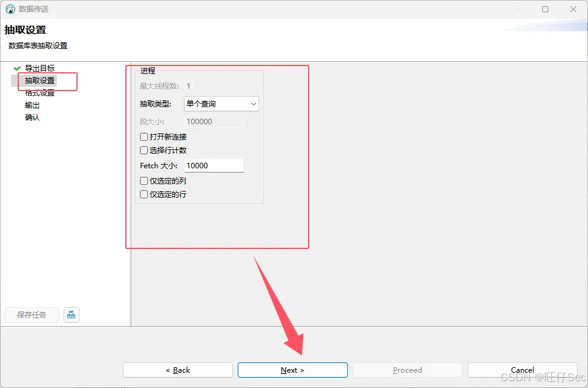Enable the 选择行计数 checkbox
This screenshot has width=588, height=388.
point(144,150)
